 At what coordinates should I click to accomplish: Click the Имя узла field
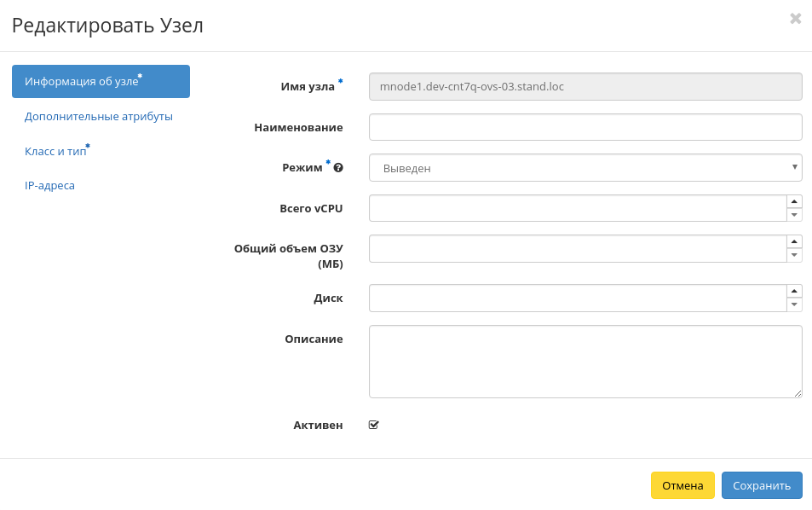tap(585, 86)
